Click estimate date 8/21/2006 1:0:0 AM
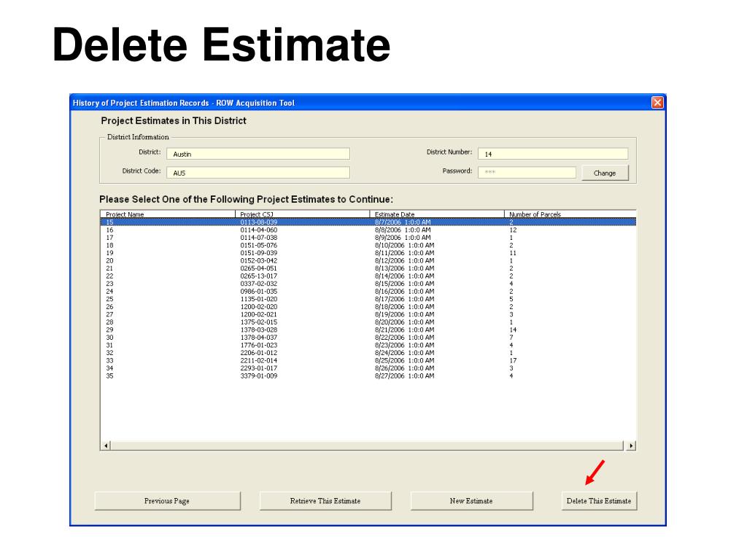The image size is (747, 560). tap(404, 330)
